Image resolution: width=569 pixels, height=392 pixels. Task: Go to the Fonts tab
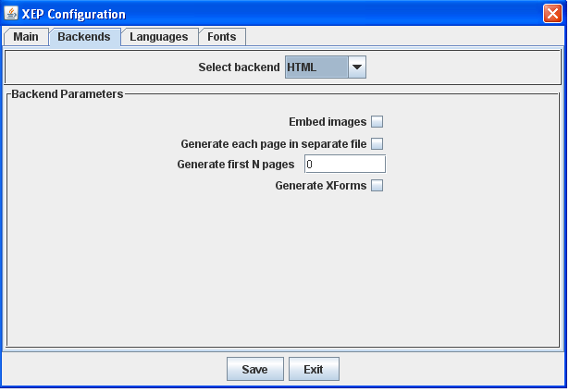tap(222, 37)
